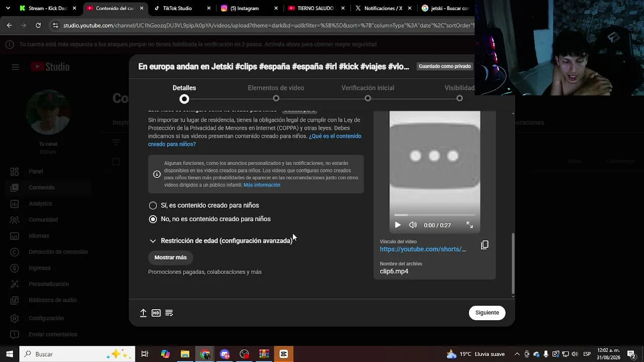Open Configuración in the Studio sidebar

(x=46, y=318)
